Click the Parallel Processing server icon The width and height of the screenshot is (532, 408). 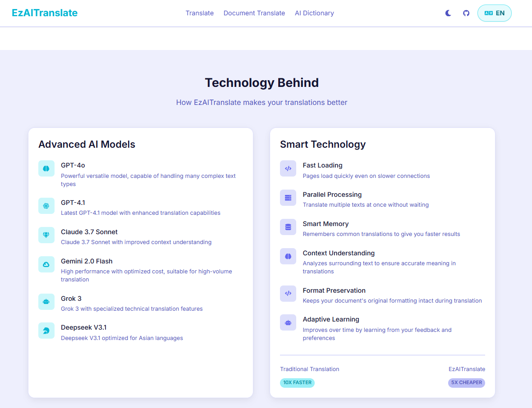coord(288,198)
